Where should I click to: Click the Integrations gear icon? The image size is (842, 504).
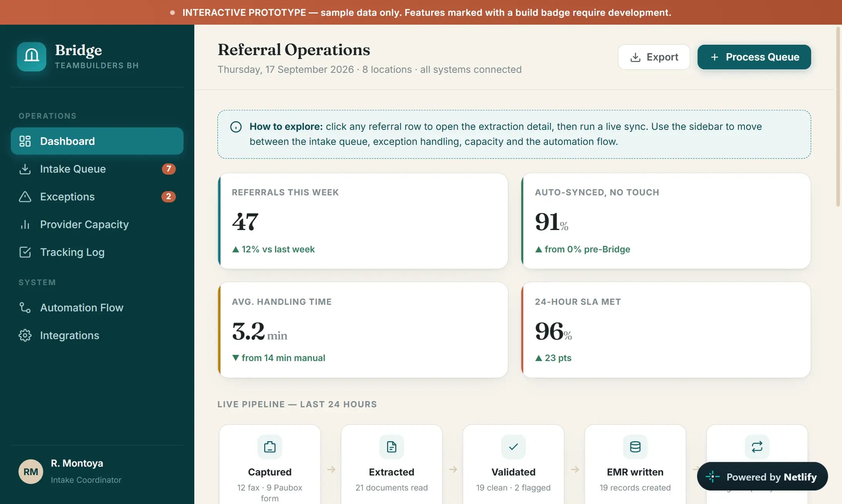(25, 335)
